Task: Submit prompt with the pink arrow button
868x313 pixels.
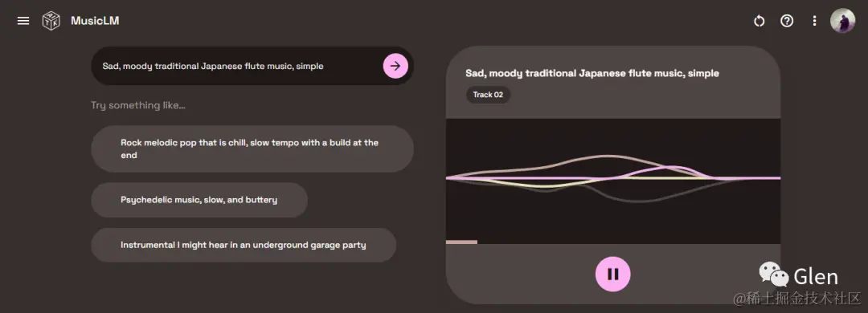Action: pyautogui.click(x=395, y=66)
